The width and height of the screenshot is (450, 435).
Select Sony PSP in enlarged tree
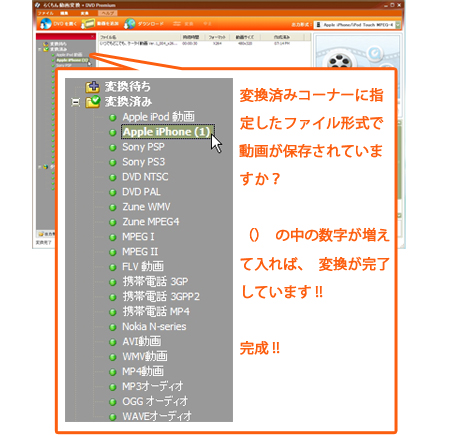[x=143, y=147]
